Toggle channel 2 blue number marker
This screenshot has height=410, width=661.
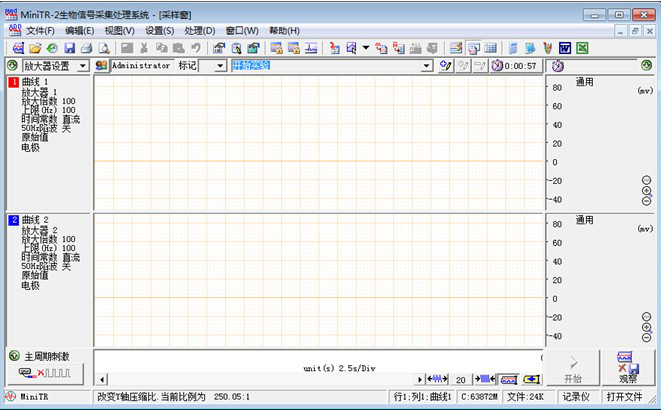[13, 220]
